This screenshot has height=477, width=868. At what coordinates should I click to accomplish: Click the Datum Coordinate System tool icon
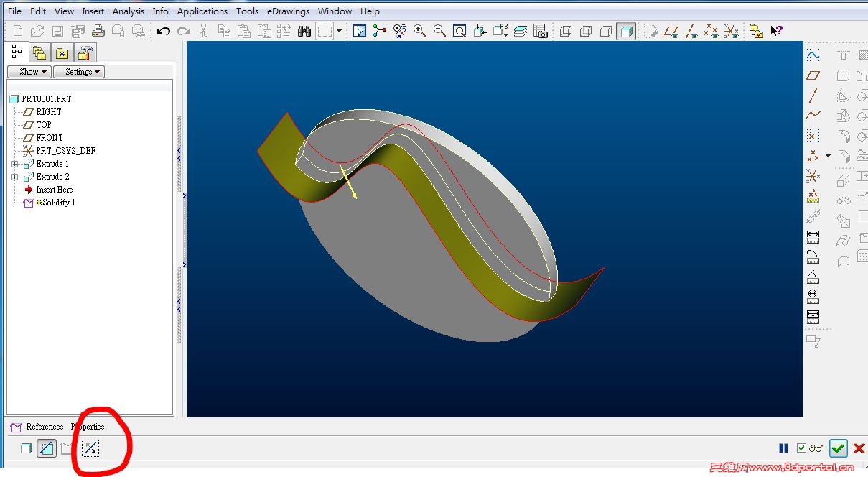[813, 175]
